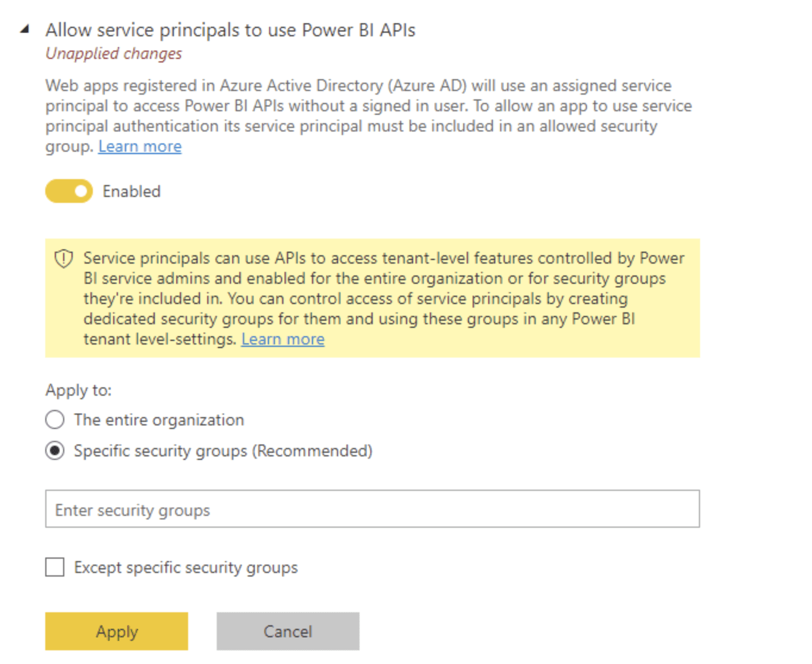Click Learn more inside the yellow warning box

(x=283, y=339)
